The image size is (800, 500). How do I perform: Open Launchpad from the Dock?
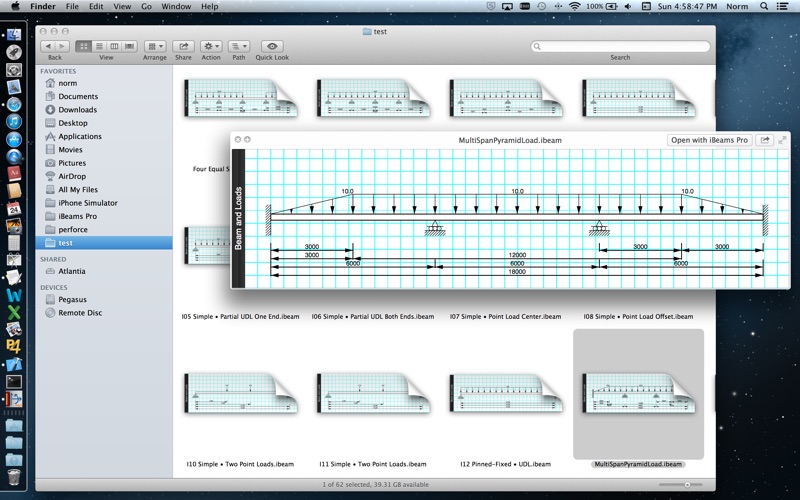[x=14, y=52]
